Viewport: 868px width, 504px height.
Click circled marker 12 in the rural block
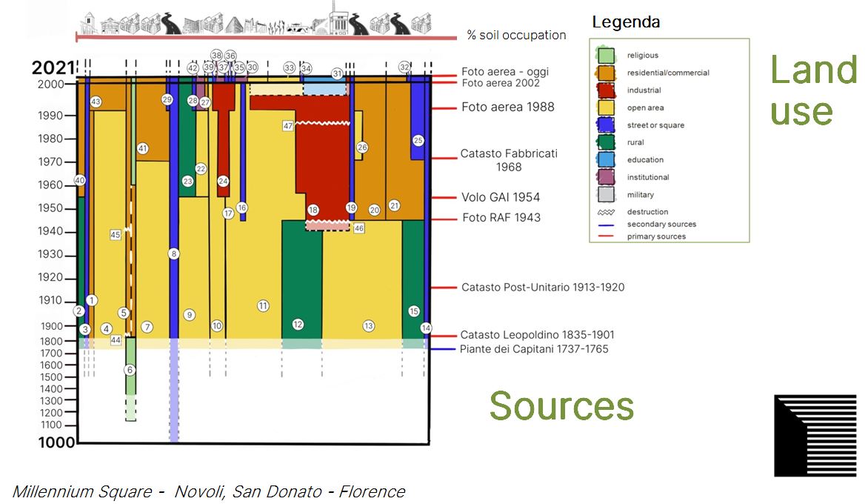click(298, 325)
